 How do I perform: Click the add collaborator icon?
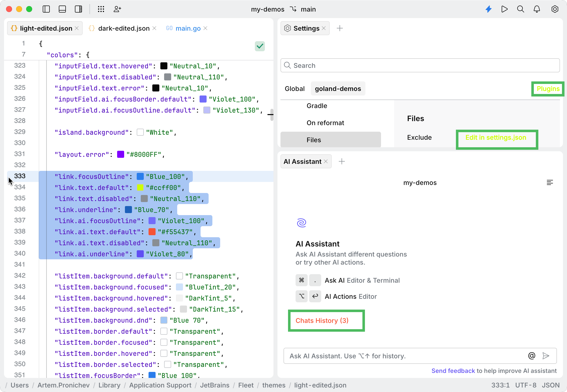click(117, 9)
